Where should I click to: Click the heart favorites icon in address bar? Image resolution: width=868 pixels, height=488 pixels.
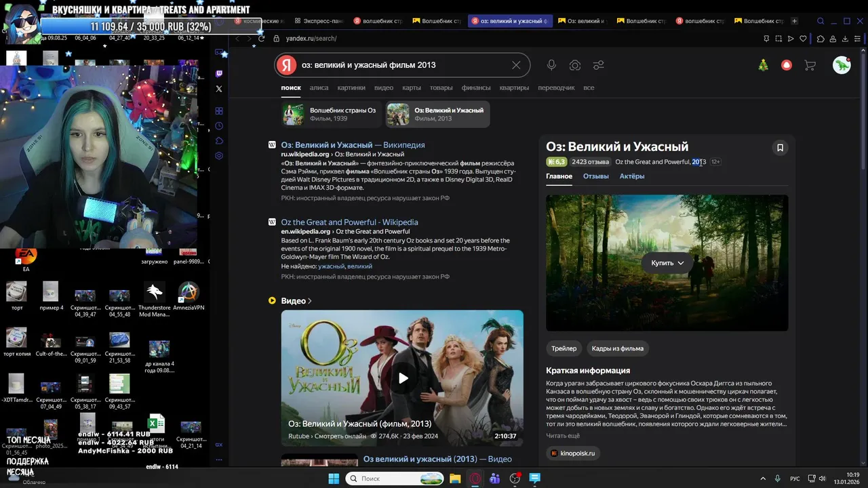[x=803, y=39]
